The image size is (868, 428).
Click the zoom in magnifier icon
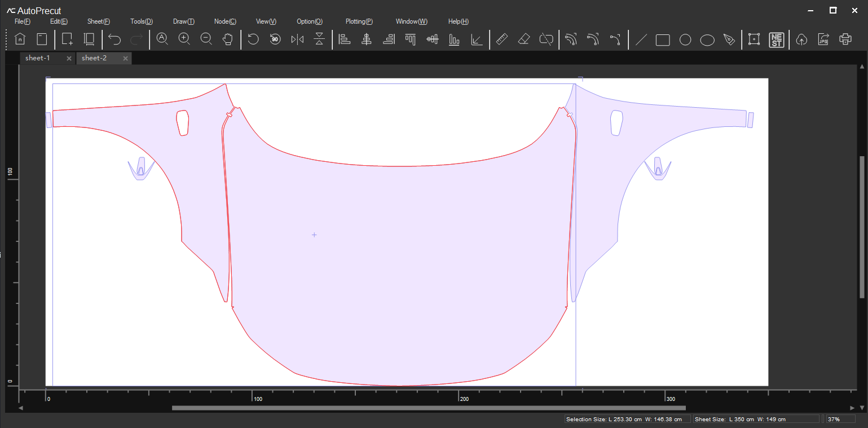[184, 39]
